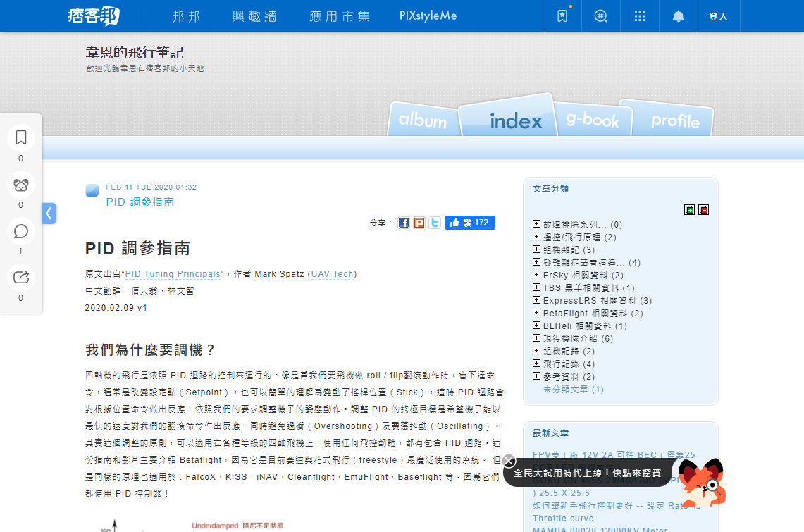Viewport: 804px width, 532px height.
Task: Open the UAV Tech link
Action: [x=333, y=274]
